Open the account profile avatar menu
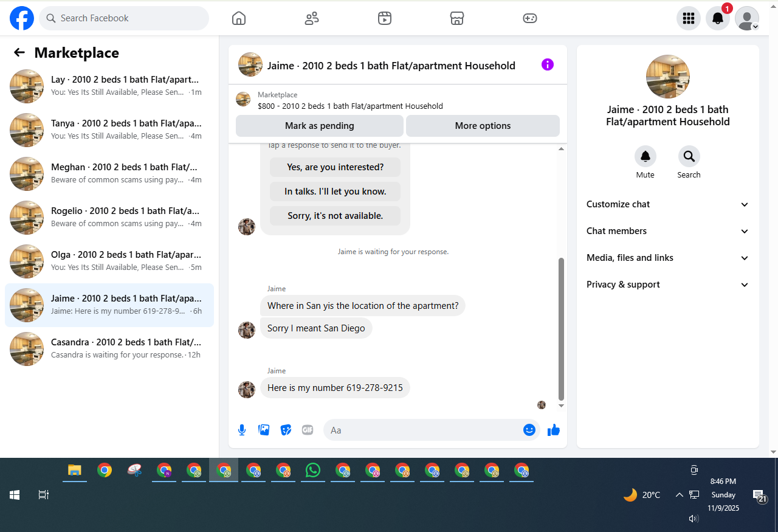Screen dimensions: 778x532 [747, 18]
